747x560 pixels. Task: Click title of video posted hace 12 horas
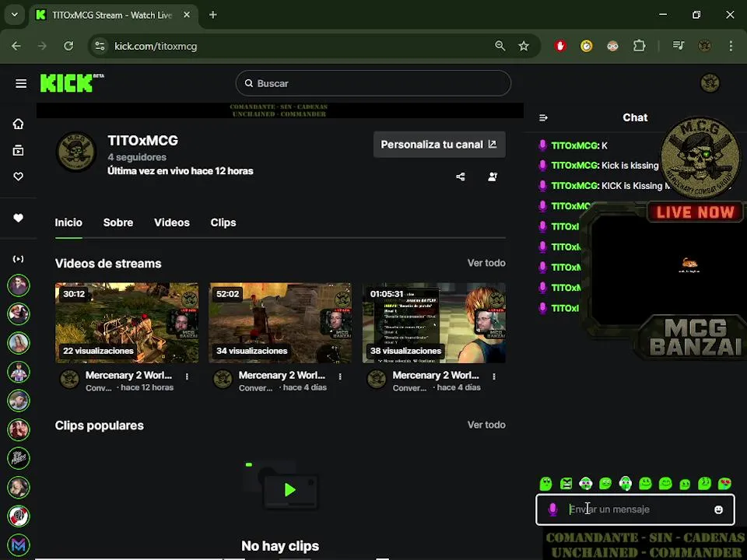coord(128,375)
